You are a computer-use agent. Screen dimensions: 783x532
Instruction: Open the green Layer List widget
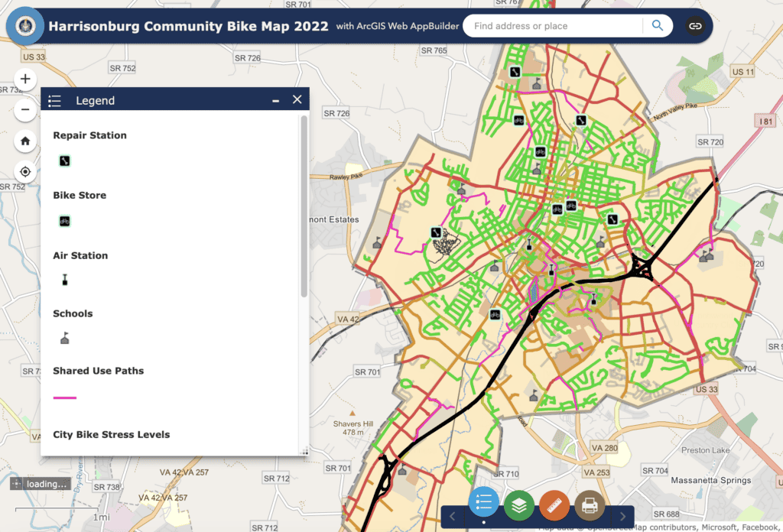[519, 505]
